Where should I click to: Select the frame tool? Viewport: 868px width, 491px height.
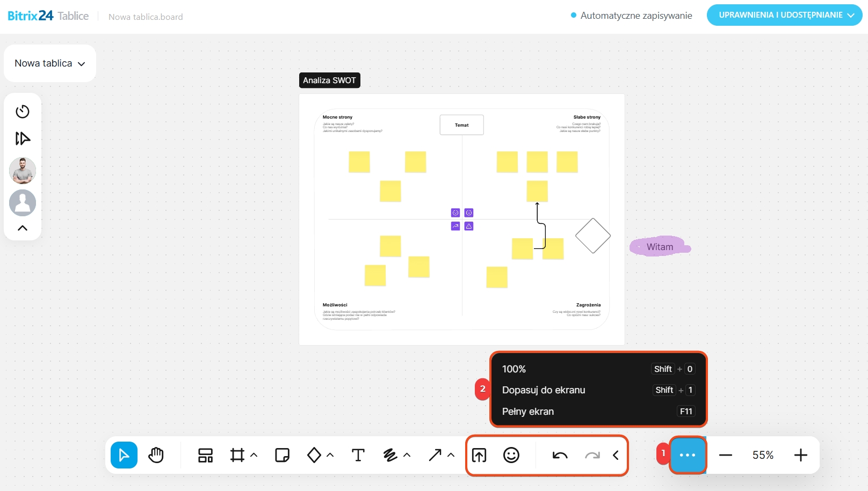click(237, 455)
